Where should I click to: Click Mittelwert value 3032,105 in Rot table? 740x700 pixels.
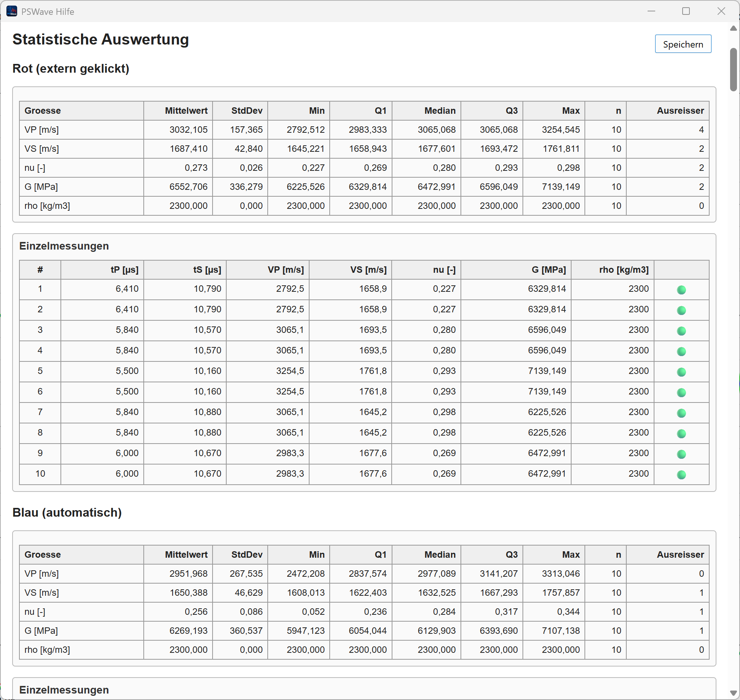(x=189, y=130)
